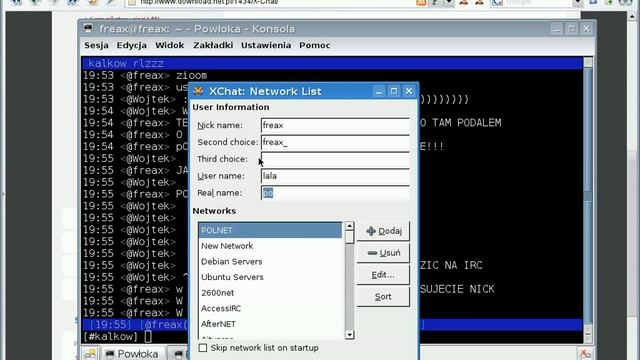Maximize the XChat Network List window
Screen dimensions: 640x360
(x=394, y=91)
